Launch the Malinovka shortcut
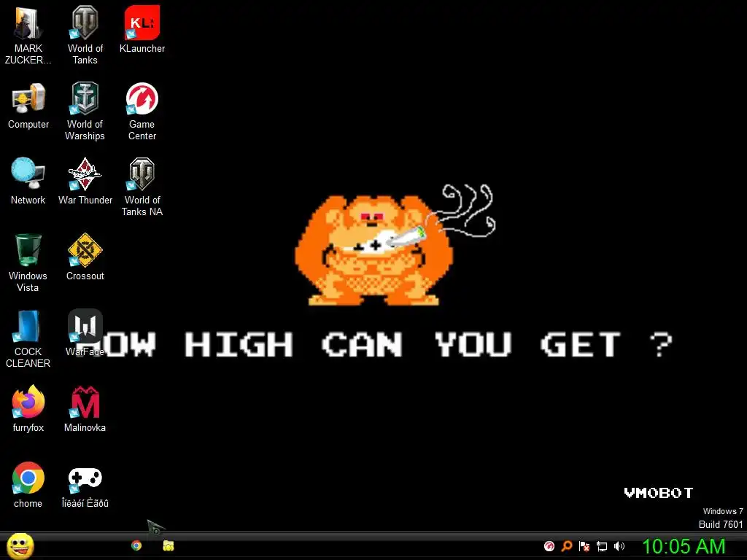 [85, 402]
